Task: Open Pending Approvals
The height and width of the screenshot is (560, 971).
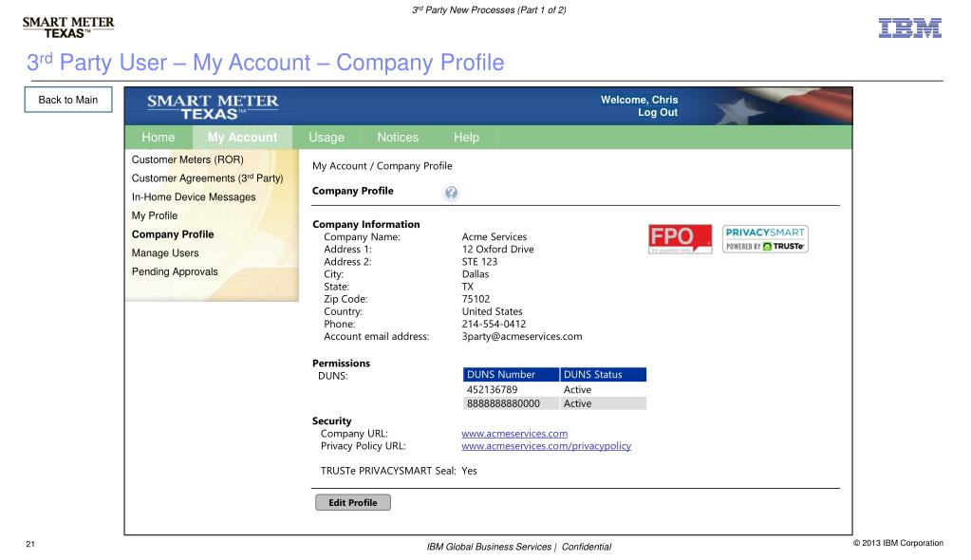Action: point(175,271)
